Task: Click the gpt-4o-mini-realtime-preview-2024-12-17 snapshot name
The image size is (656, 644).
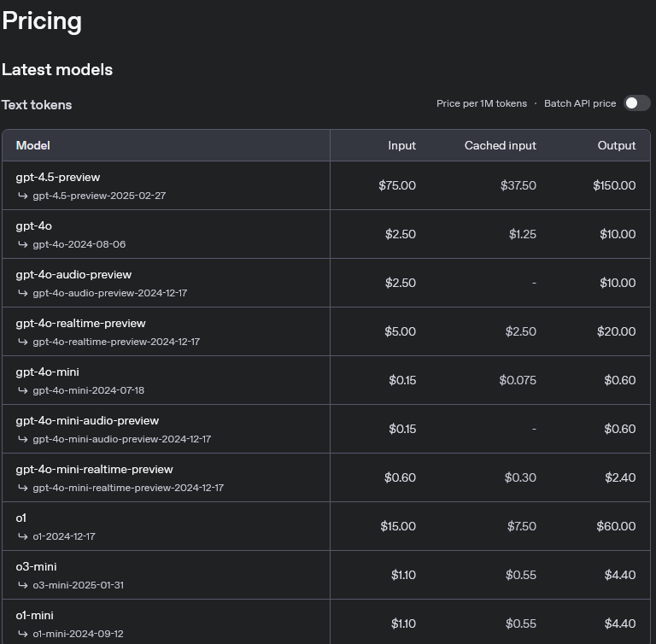Action: (x=128, y=488)
